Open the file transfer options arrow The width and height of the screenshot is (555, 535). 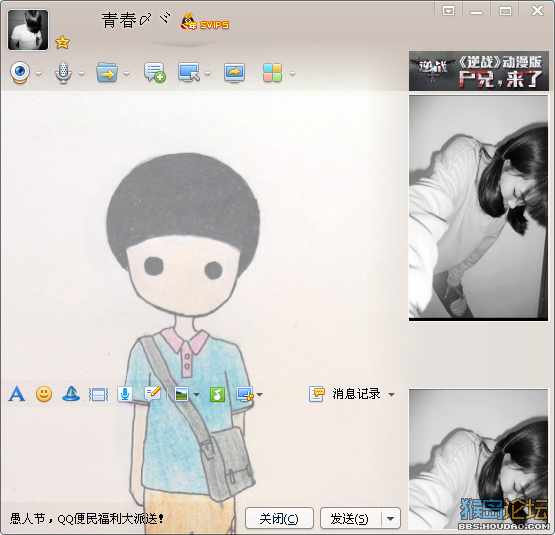click(126, 74)
